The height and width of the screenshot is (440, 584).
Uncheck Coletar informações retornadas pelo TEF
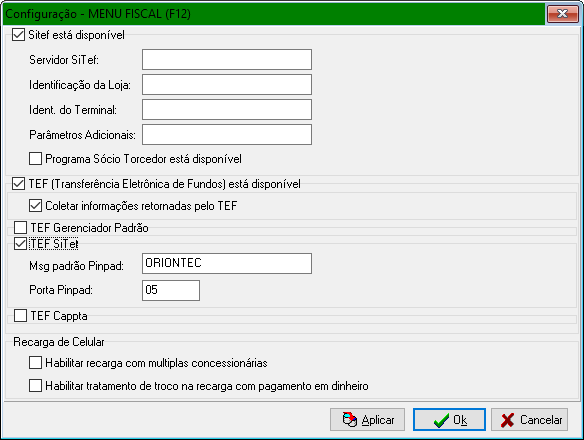pos(35,206)
